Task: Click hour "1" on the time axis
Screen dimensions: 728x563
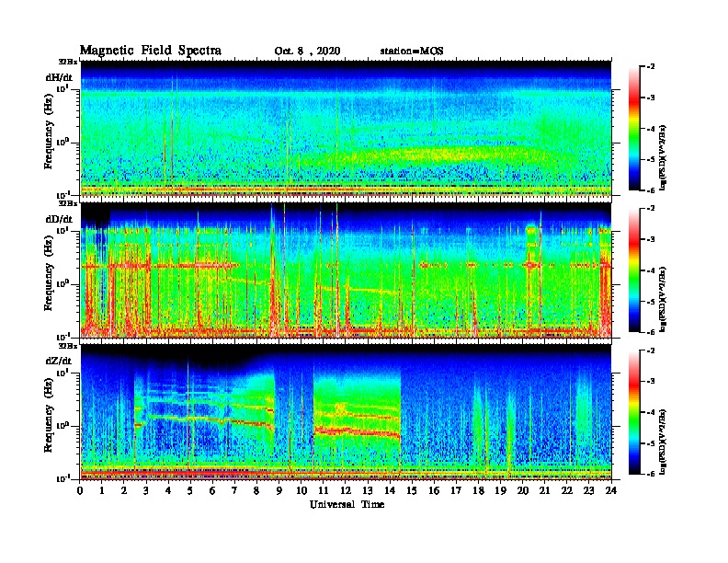Action: (103, 490)
